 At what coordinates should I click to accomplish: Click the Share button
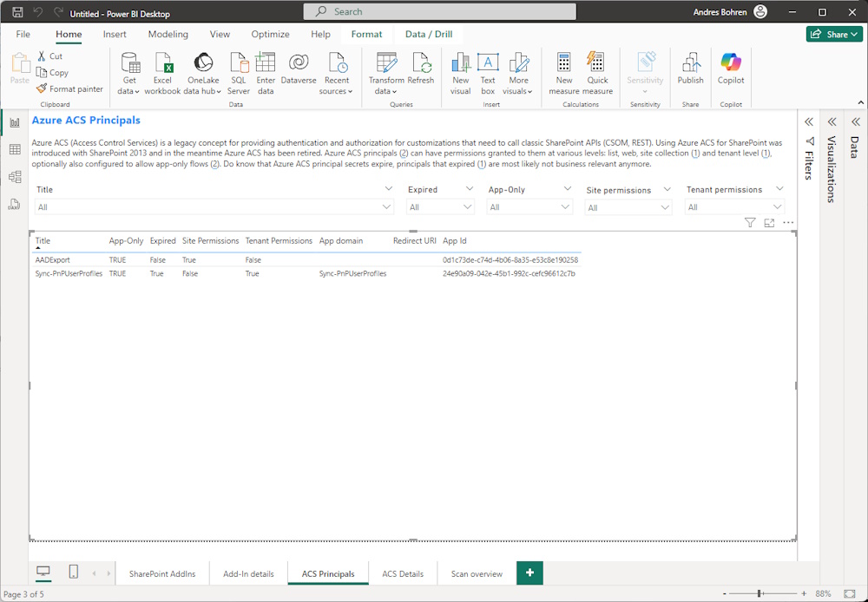pos(834,35)
